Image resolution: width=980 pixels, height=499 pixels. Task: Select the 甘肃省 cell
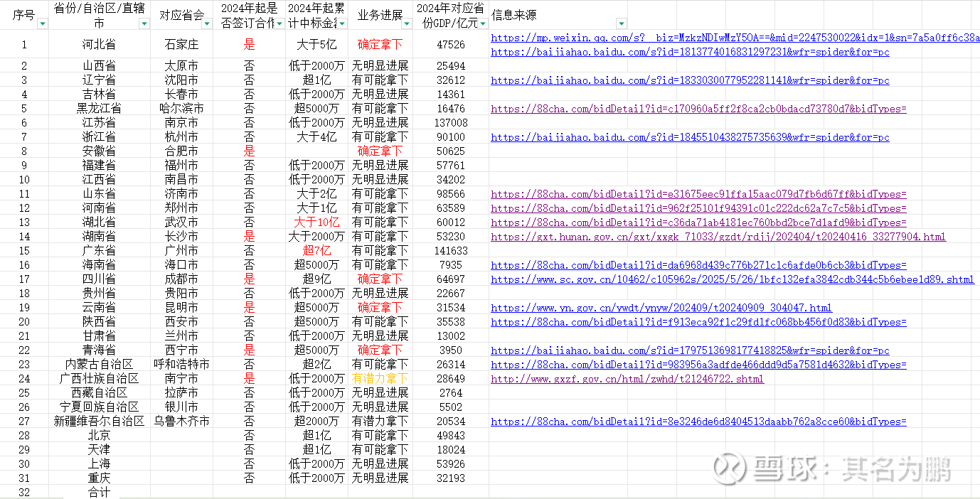(x=99, y=336)
